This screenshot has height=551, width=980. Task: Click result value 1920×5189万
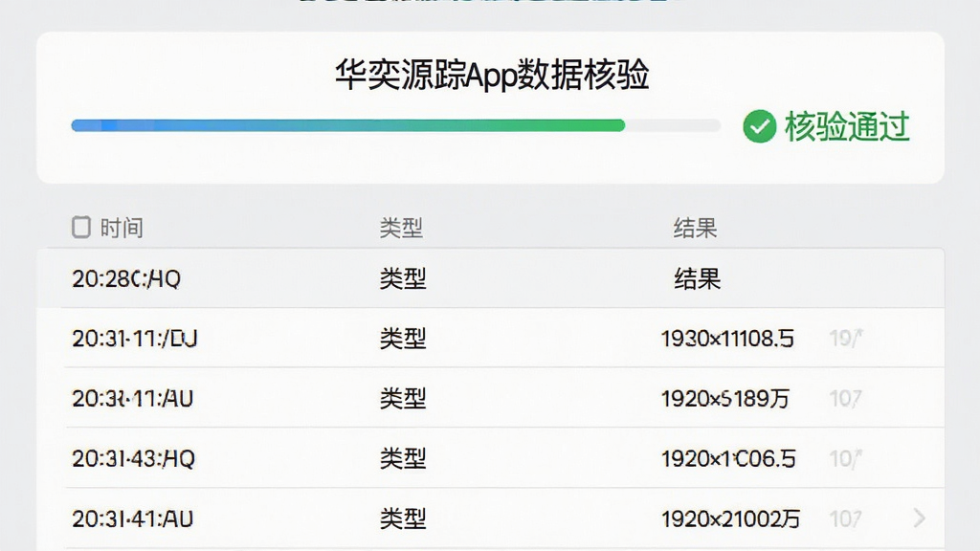point(725,399)
